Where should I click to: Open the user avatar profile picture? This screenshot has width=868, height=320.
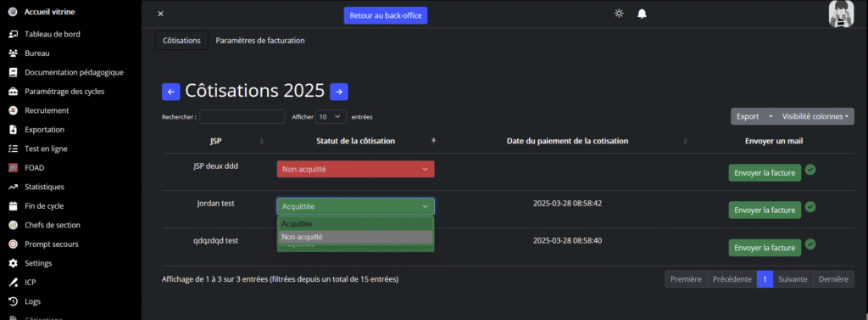click(842, 14)
